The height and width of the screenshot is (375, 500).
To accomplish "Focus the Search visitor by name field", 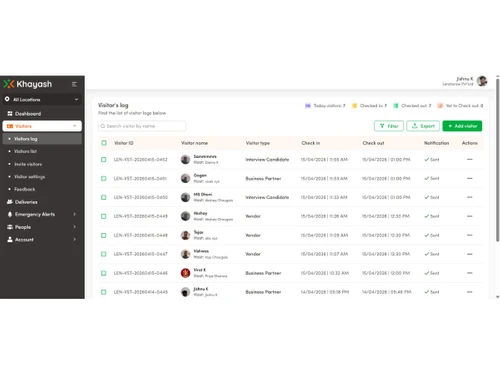I will point(142,126).
